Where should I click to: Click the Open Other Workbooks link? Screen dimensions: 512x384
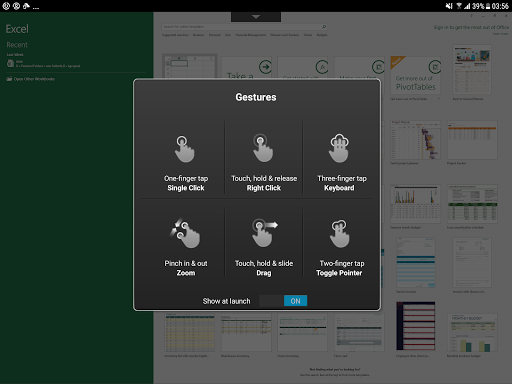(x=34, y=79)
